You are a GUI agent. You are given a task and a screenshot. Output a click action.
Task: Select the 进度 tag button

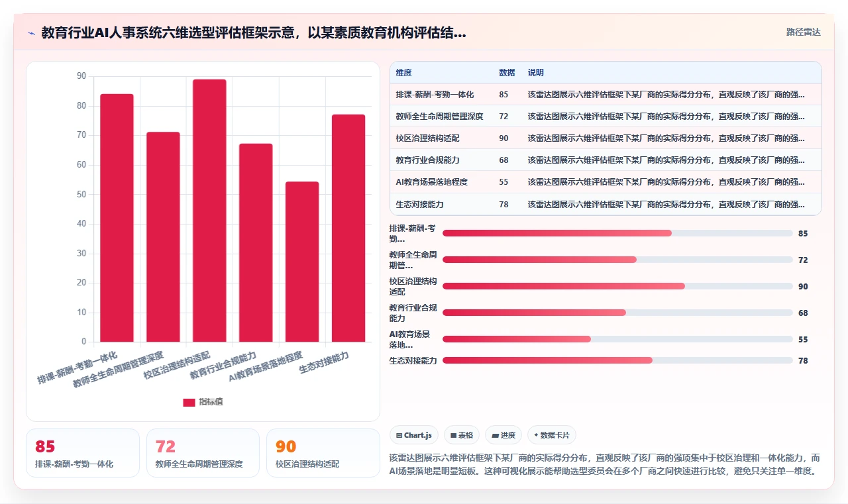point(503,435)
